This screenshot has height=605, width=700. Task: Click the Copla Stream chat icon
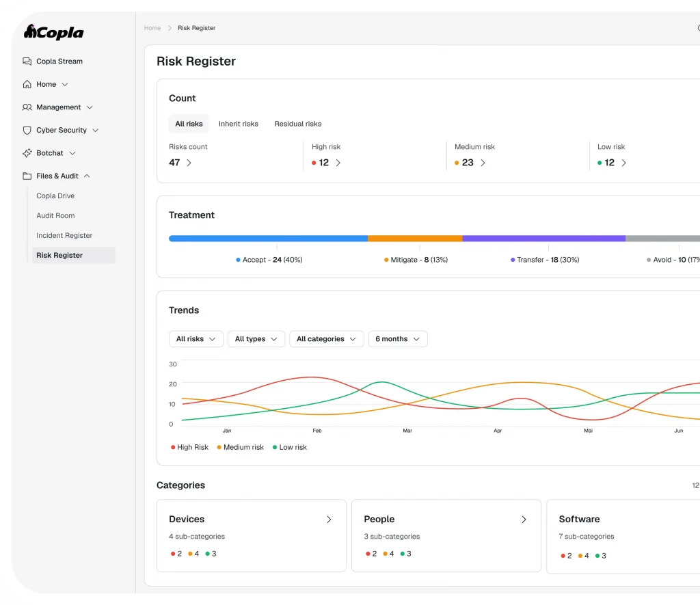tap(27, 62)
